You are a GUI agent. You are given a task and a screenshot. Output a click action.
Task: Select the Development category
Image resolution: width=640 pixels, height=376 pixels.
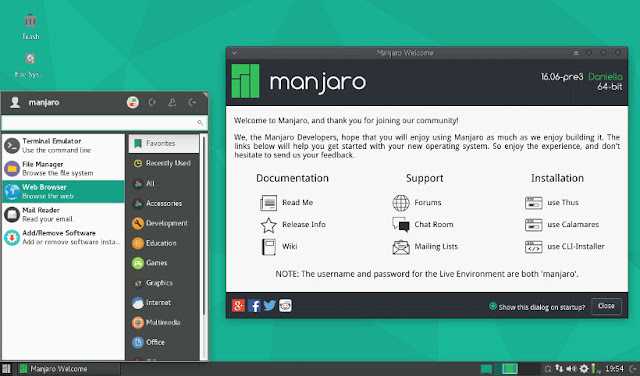164,223
